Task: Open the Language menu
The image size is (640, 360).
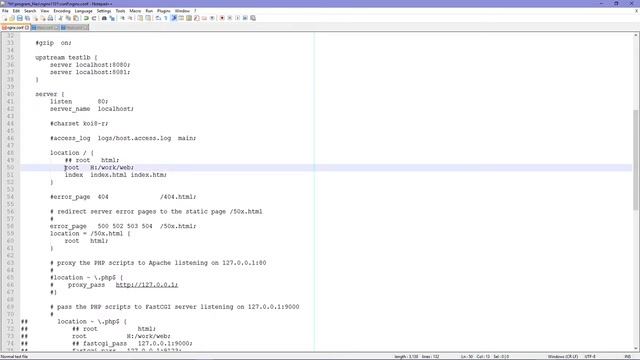Action: (x=84, y=11)
